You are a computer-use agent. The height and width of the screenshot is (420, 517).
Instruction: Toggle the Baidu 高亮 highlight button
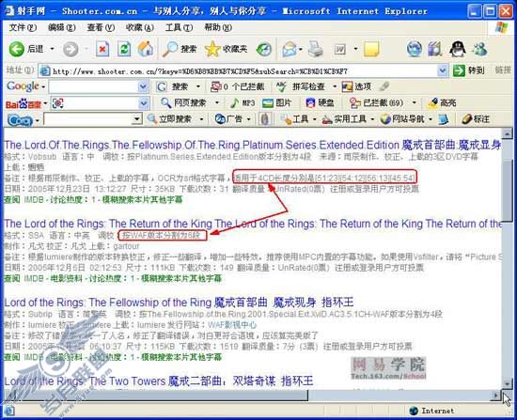[442, 103]
